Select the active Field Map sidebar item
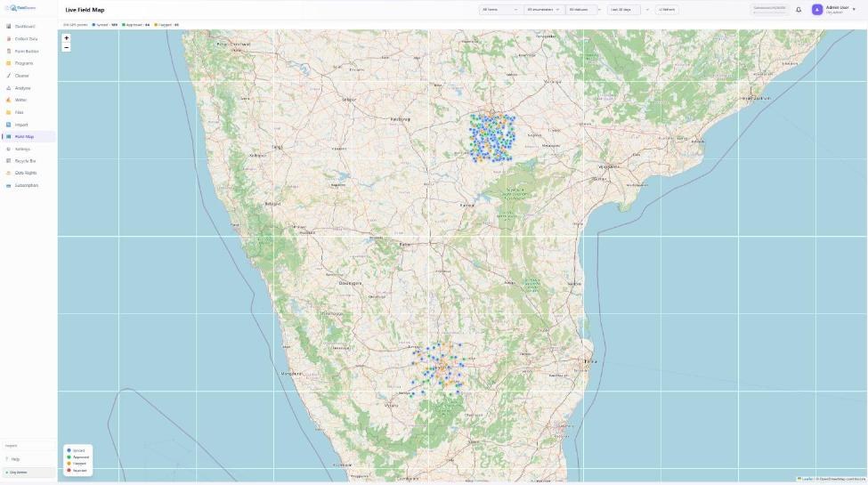Viewport: 868px width, 485px height. pyautogui.click(x=28, y=137)
